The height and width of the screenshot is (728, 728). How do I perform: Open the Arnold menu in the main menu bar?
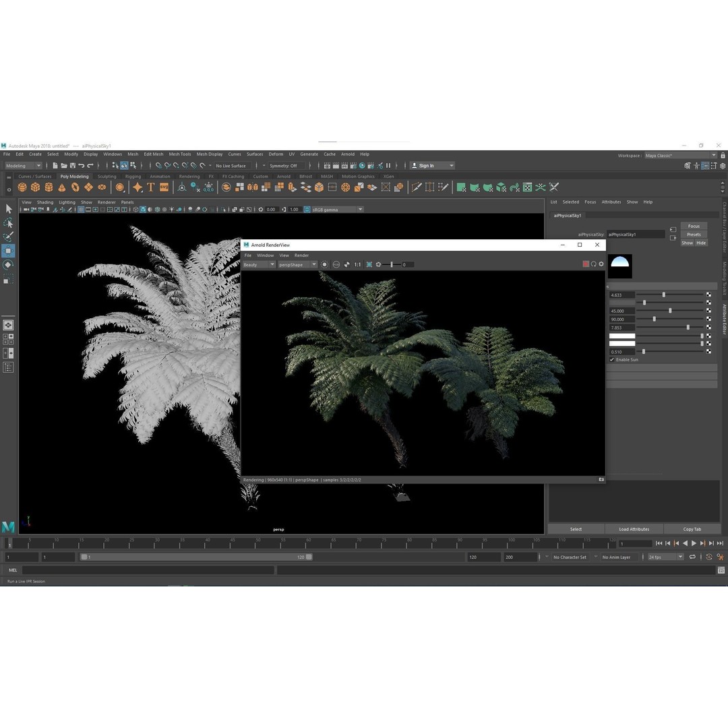point(348,154)
